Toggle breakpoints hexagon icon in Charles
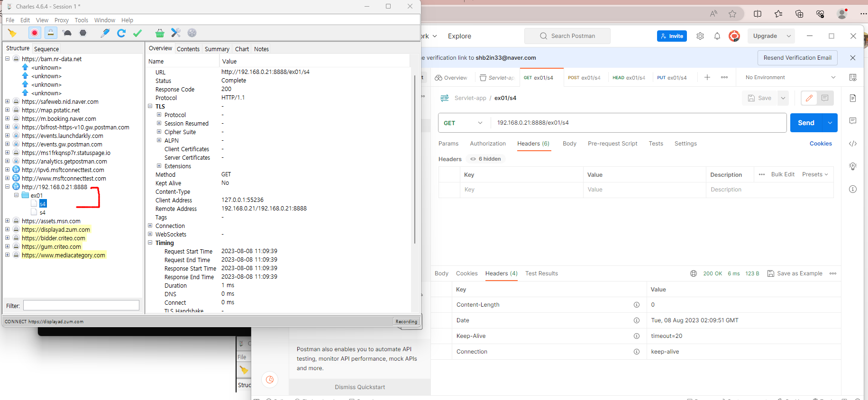This screenshot has width=868, height=400. 83,33
